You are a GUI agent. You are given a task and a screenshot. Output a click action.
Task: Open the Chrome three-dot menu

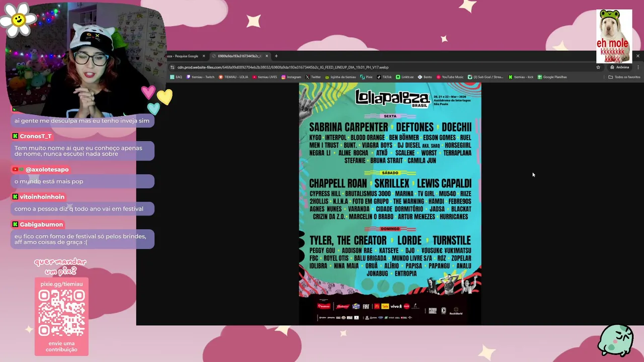coord(638,67)
